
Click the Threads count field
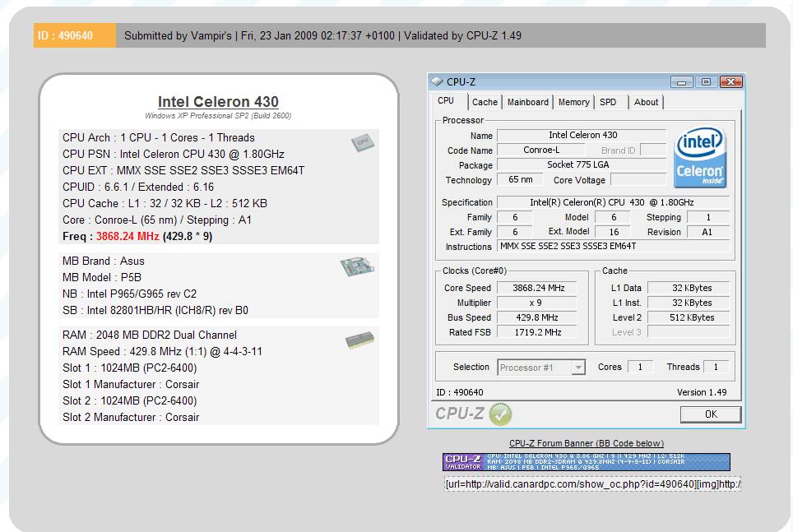(x=716, y=367)
